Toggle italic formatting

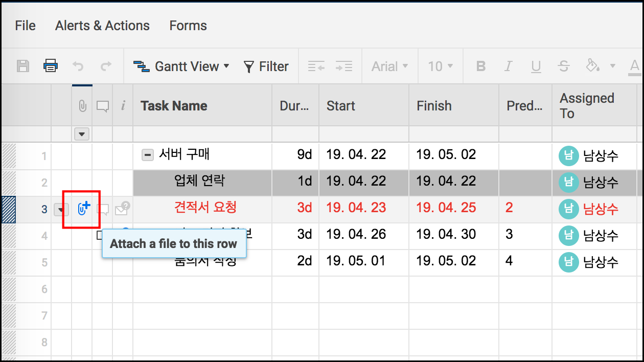(x=508, y=66)
